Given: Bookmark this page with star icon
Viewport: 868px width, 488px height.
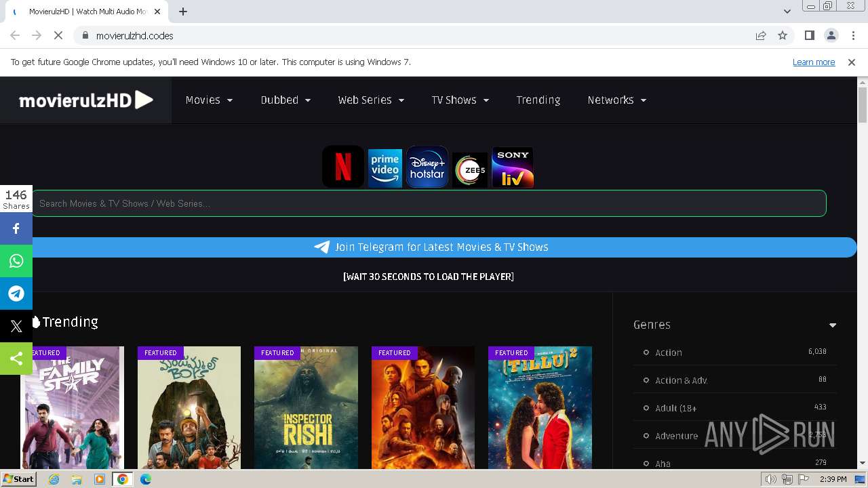Looking at the screenshot, I should (783, 35).
